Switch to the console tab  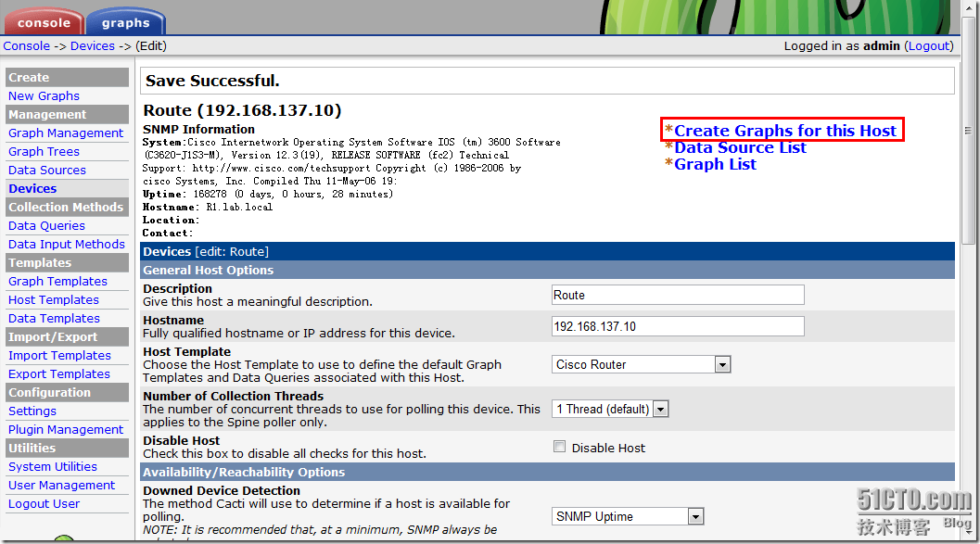pyautogui.click(x=44, y=22)
